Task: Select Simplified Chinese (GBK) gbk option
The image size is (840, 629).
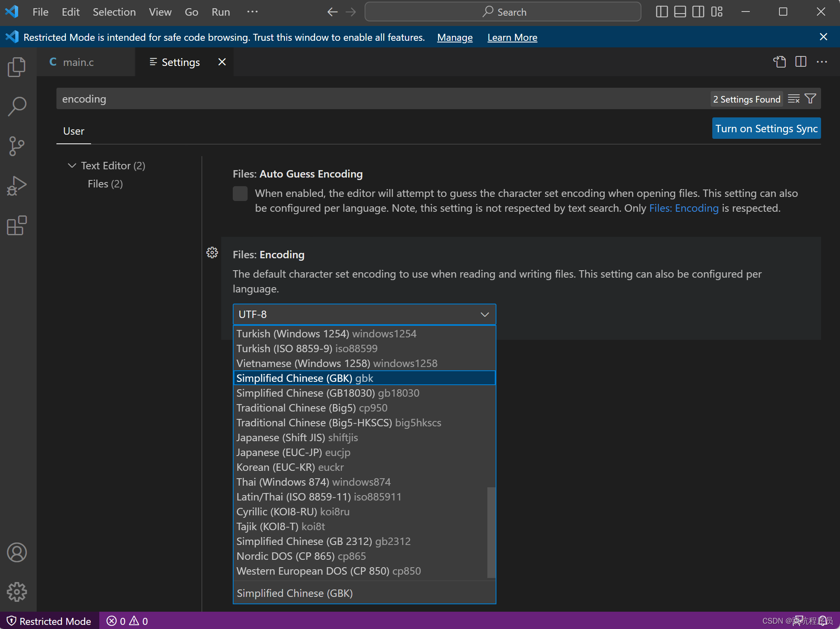Action: click(364, 378)
